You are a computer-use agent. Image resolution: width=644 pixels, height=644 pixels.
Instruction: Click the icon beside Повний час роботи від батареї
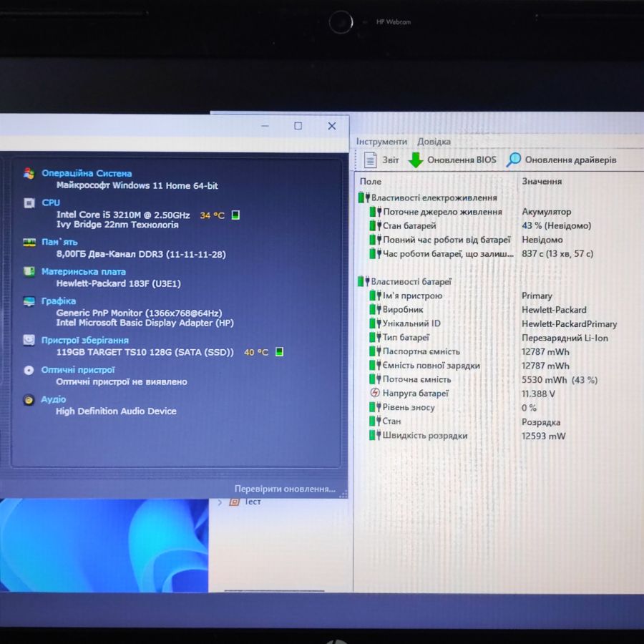point(376,240)
